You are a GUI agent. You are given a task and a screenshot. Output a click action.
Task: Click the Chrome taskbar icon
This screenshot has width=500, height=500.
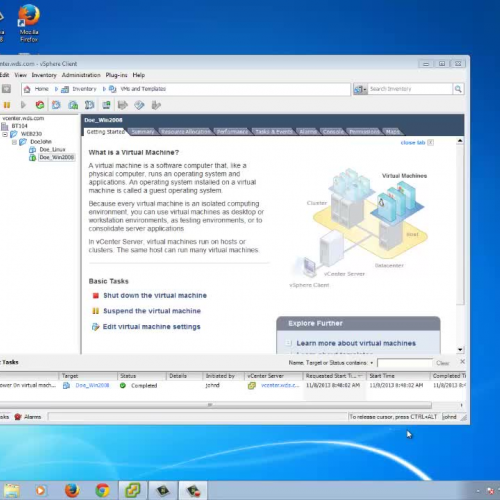coord(102,491)
